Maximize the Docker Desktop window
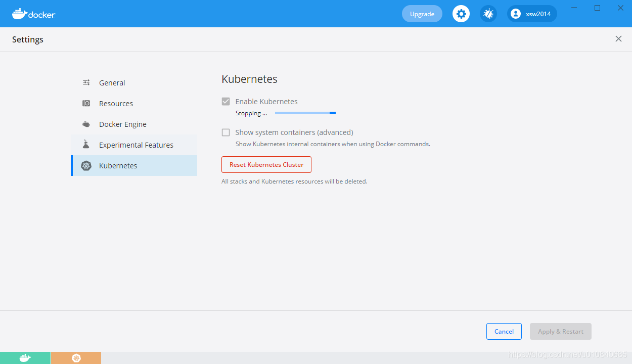632x364 pixels. point(598,8)
